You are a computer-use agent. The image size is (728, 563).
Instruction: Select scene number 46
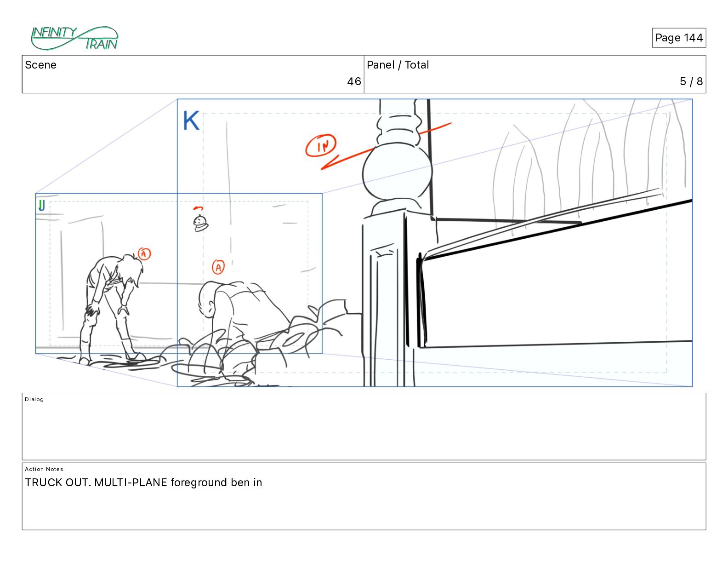click(x=354, y=81)
